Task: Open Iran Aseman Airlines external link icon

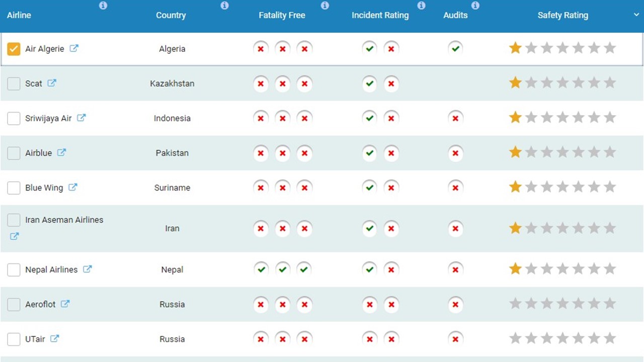Action: 15,236
